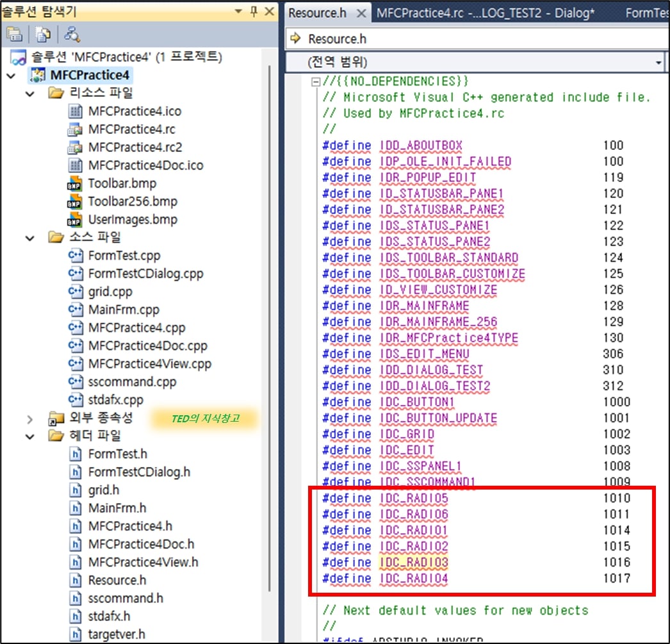Select FormTest.h header icon
The image size is (670, 644).
point(75,454)
